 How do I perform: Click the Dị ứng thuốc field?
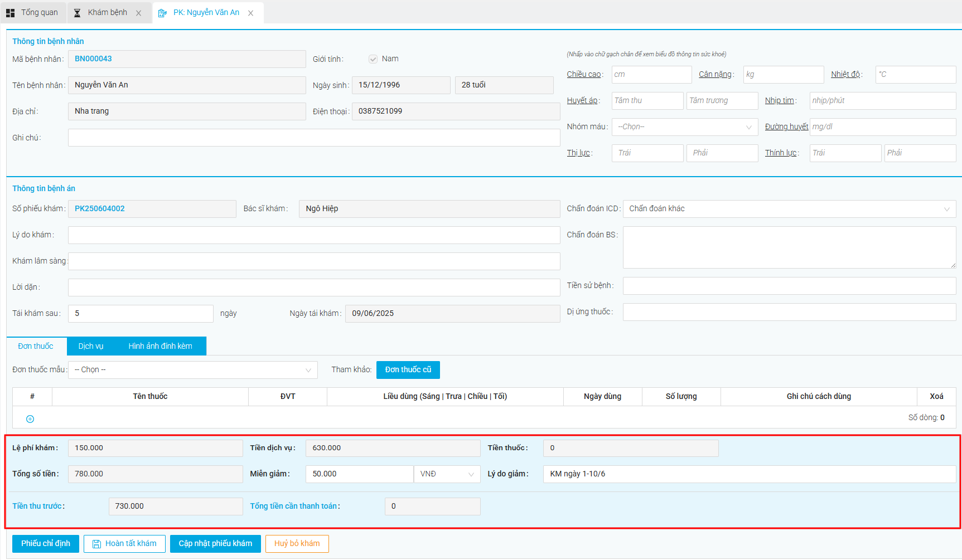tap(789, 312)
